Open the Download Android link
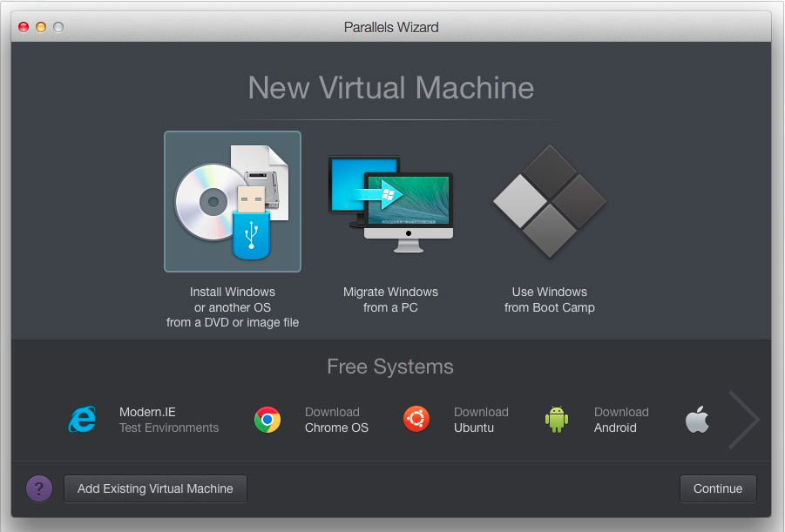This screenshot has width=785, height=532. click(x=621, y=420)
